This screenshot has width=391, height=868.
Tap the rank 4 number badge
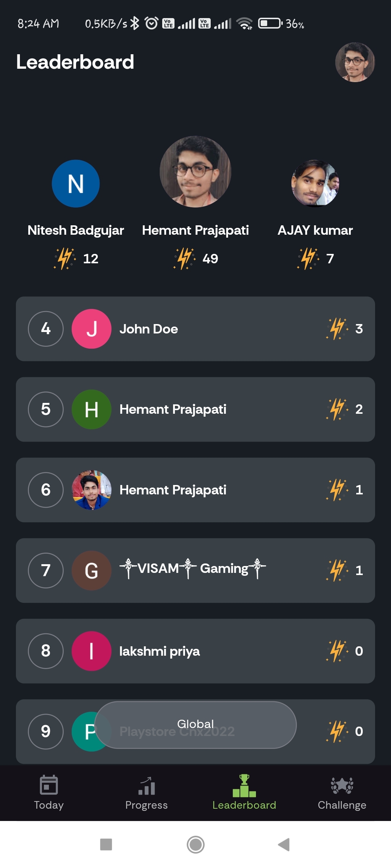pos(46,329)
